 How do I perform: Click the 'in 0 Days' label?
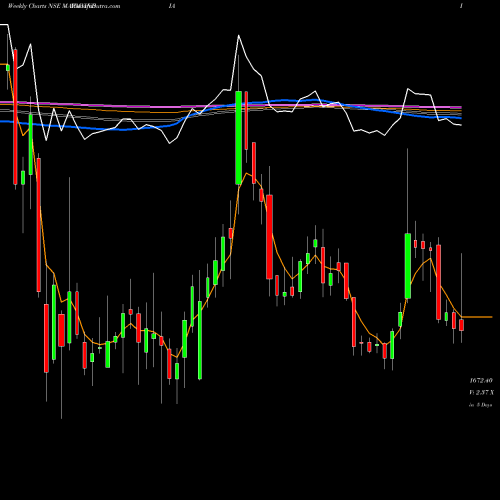pyautogui.click(x=480, y=405)
